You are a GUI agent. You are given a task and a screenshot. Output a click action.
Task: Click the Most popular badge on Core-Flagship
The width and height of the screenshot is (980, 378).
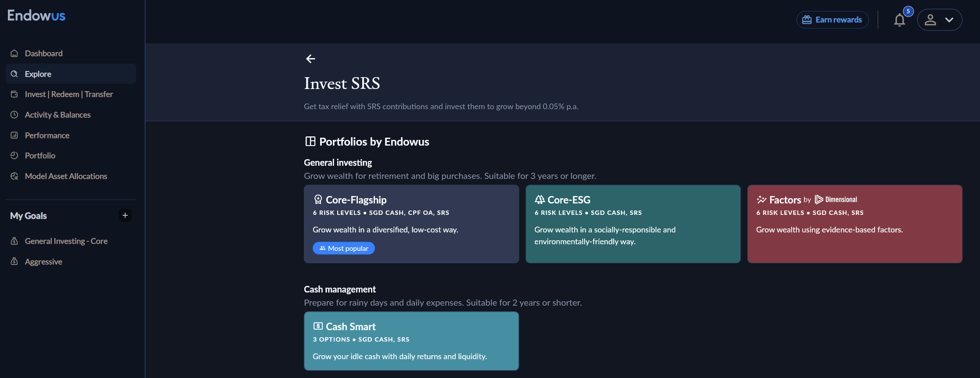[x=343, y=248]
